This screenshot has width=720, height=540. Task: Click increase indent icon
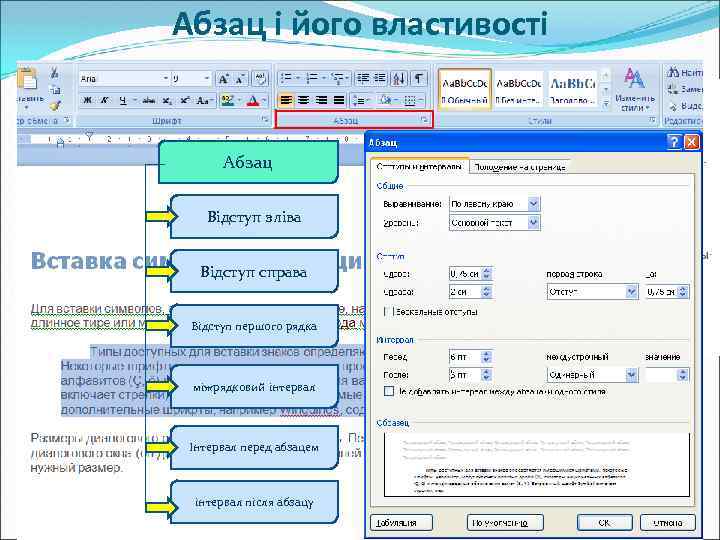coord(379,78)
